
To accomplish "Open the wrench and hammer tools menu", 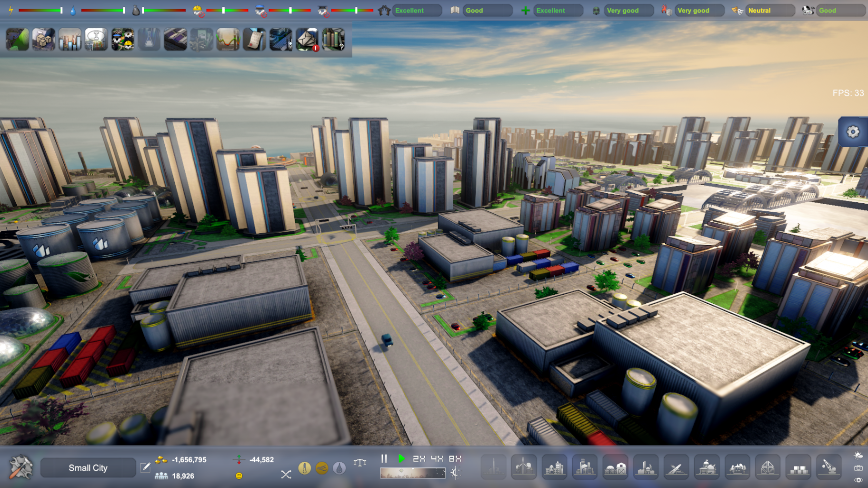I will coord(21,467).
